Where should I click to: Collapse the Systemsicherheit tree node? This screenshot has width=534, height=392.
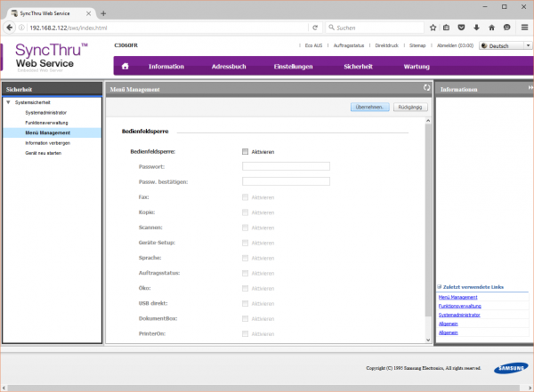(8, 103)
